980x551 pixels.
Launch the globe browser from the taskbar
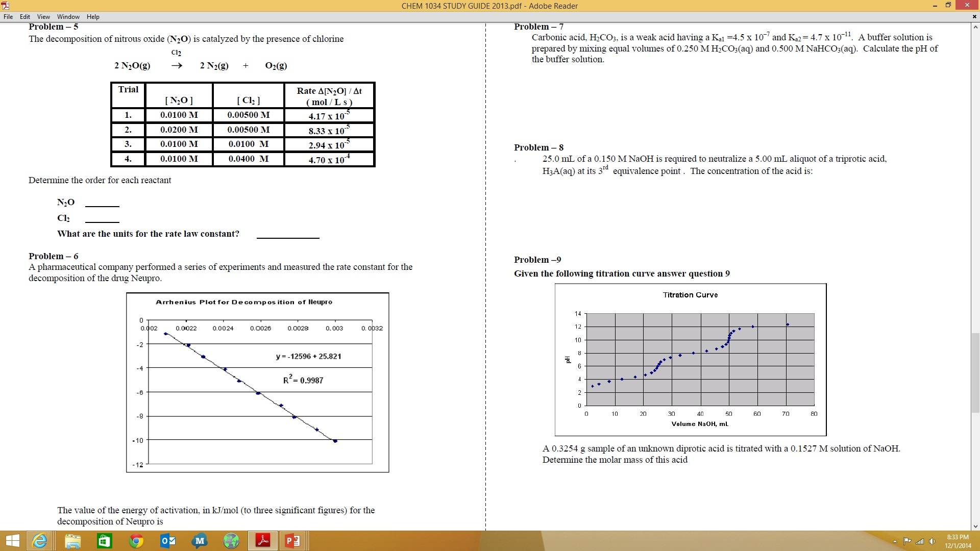pyautogui.click(x=231, y=541)
